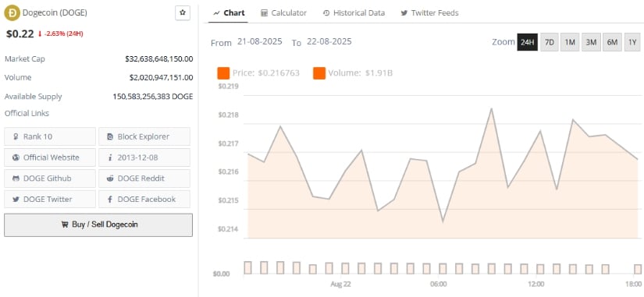Click the supply value 150,583,256,383 DOGE

[153, 97]
